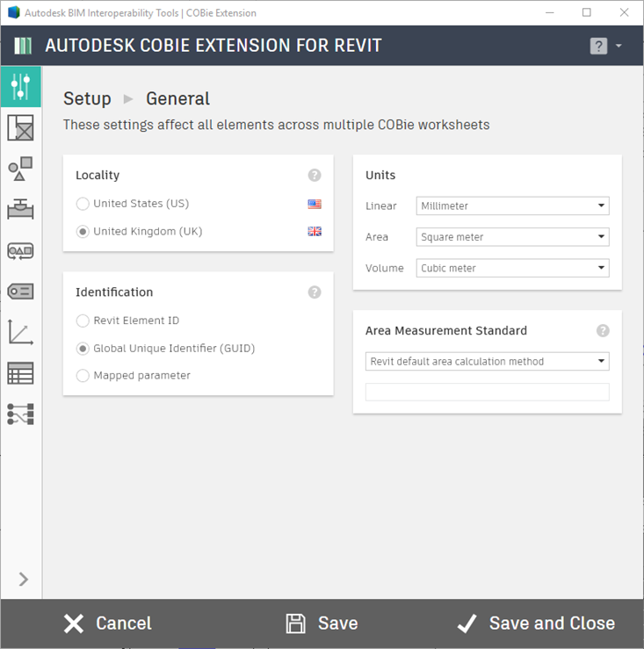Open the tag Attributes sidebar icon
The image size is (644, 649).
tap(21, 292)
